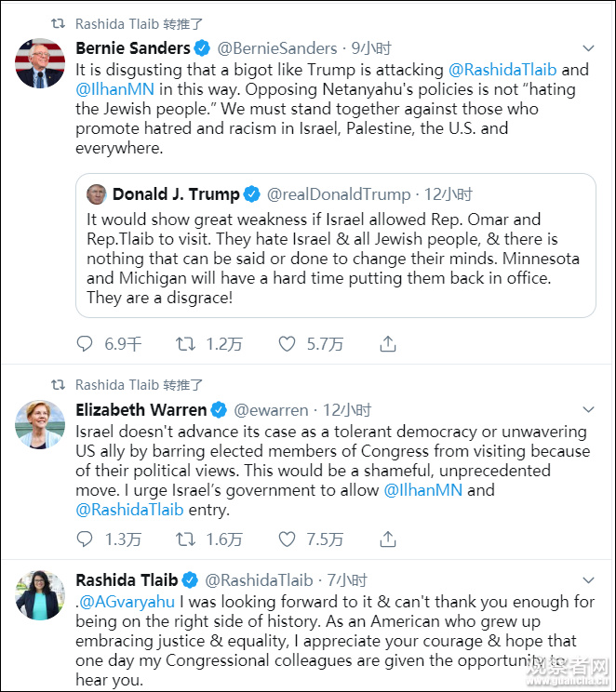Like Bernie Sanders' tweet
Viewport: 616px width, 692px height.
(288, 344)
